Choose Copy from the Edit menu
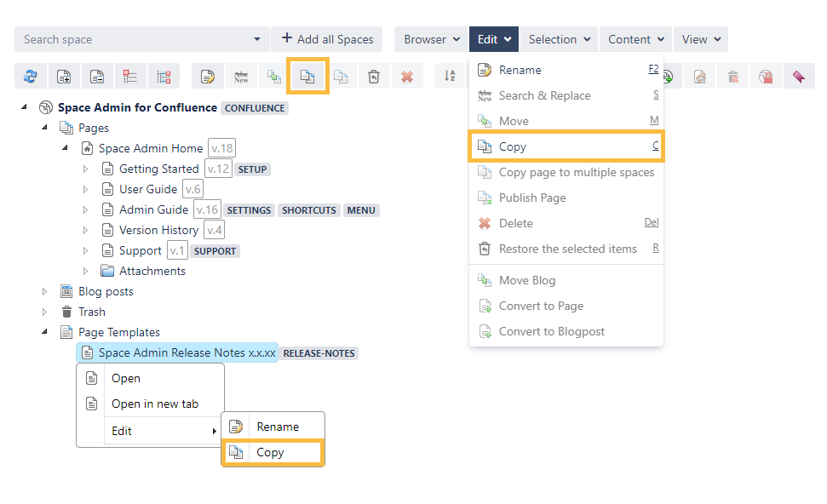The image size is (827, 504). pyautogui.click(x=513, y=146)
